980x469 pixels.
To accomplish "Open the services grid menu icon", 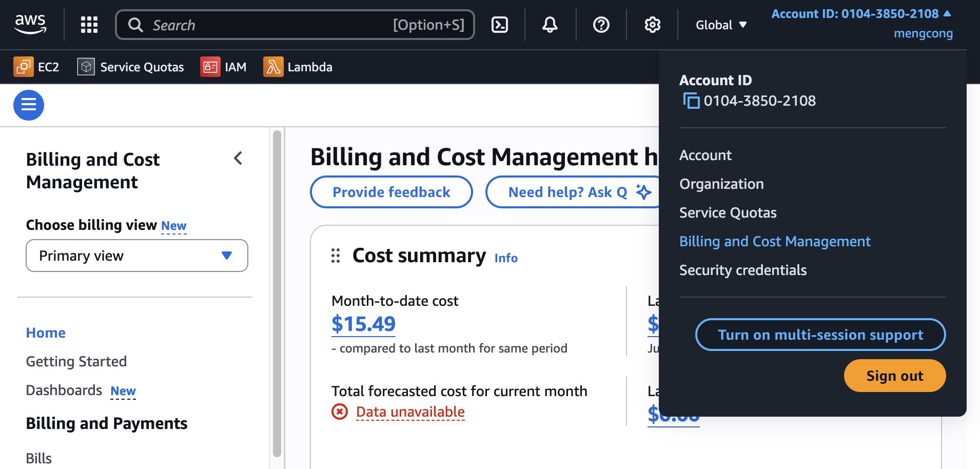I will 89,25.
